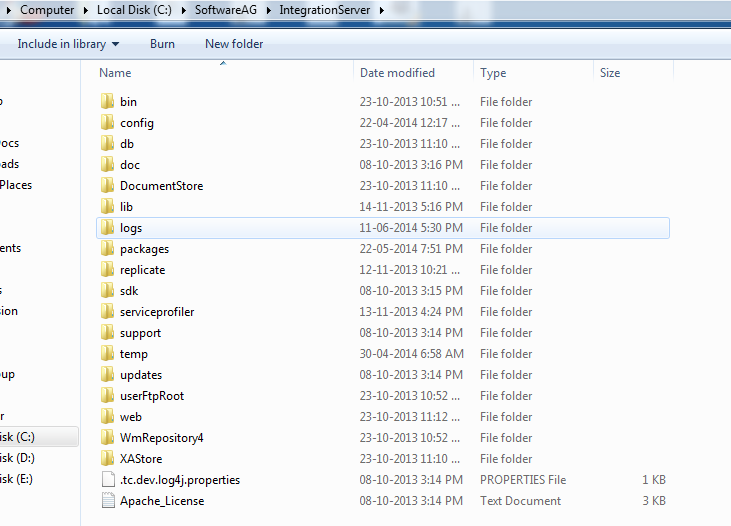The height and width of the screenshot is (526, 731).
Task: Expand breadcrumb arrow after Computer
Action: pos(85,10)
